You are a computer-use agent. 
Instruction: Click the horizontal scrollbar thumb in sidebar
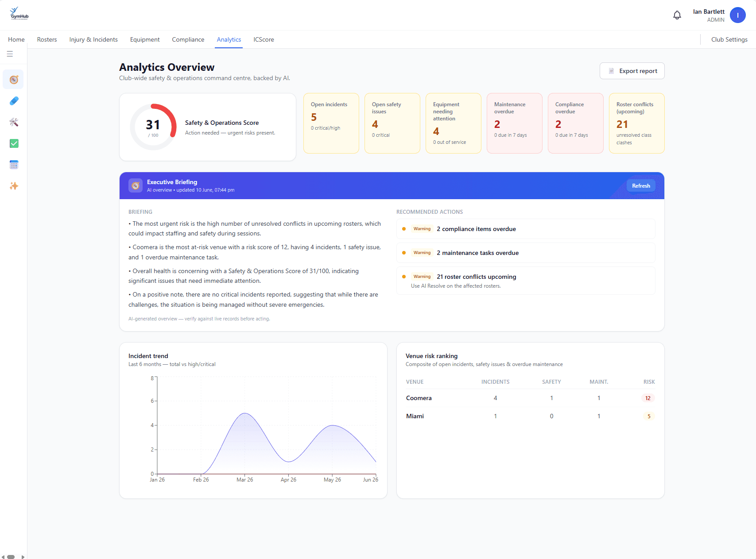(x=11, y=557)
